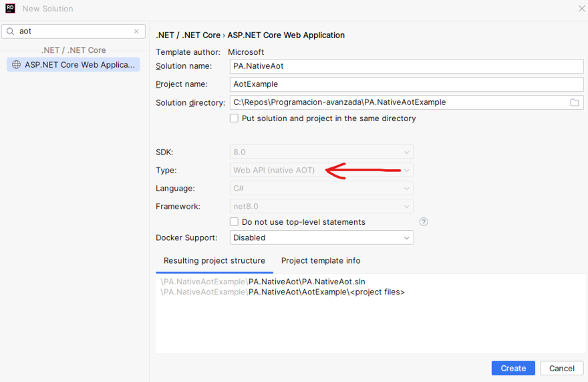The width and height of the screenshot is (588, 382).
Task: Open the Framework net8.0 dropdown
Action: click(322, 206)
